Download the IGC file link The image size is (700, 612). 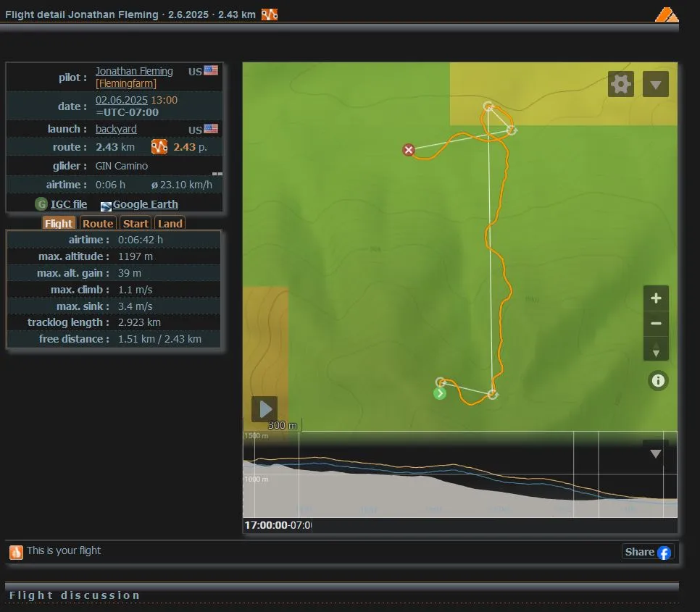point(69,204)
